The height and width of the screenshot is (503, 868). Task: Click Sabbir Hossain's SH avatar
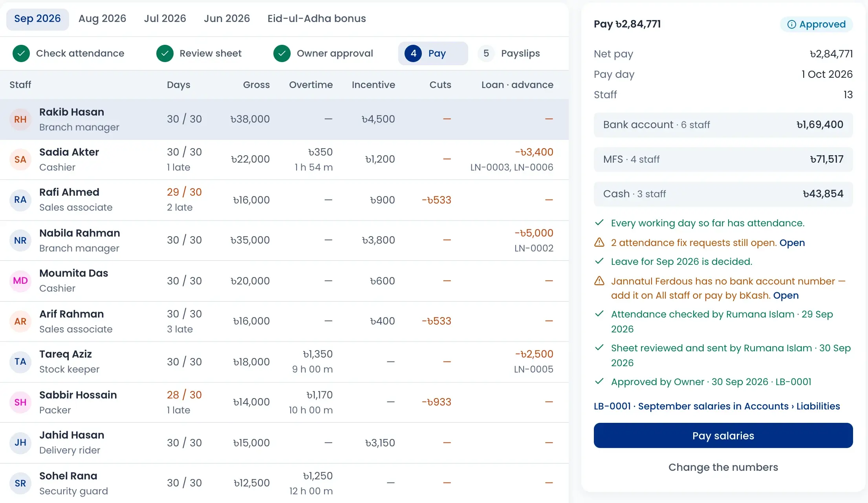(20, 402)
